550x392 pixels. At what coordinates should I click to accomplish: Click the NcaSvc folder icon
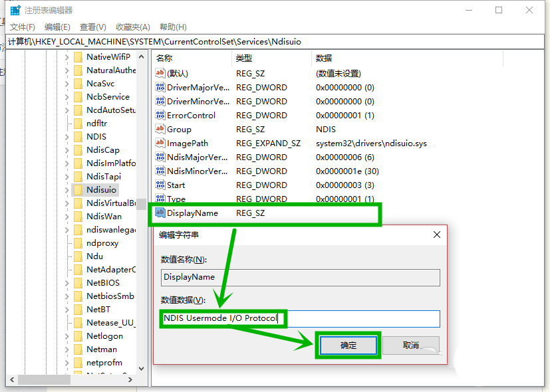78,83
